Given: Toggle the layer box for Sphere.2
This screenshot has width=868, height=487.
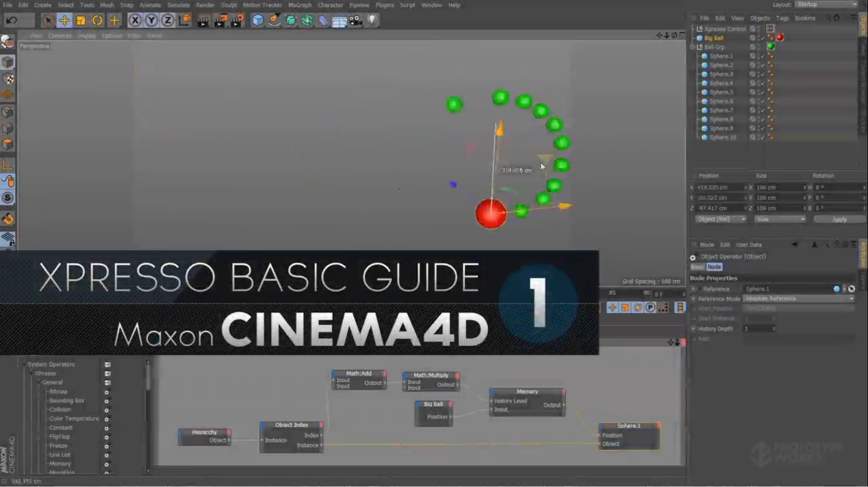Looking at the screenshot, I should click(752, 65).
